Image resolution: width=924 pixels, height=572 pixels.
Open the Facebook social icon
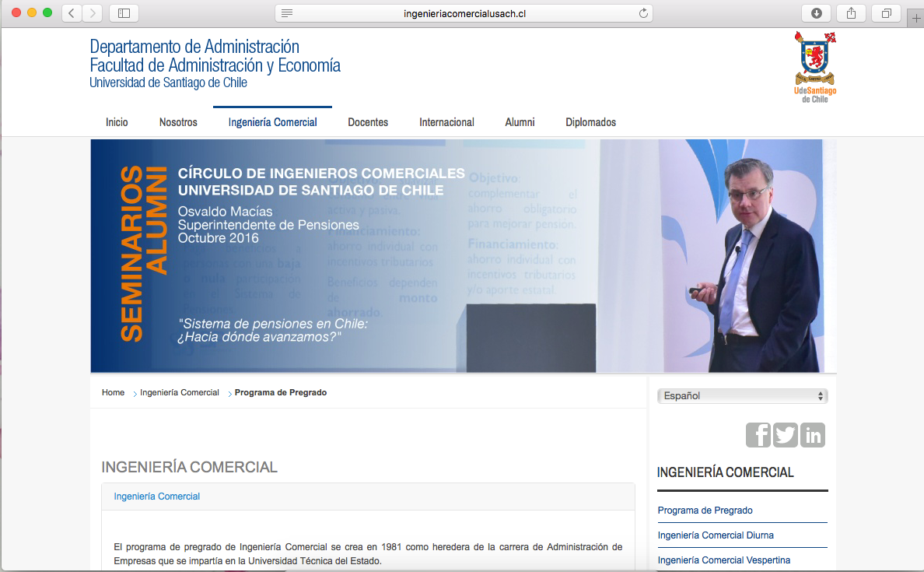pos(758,435)
